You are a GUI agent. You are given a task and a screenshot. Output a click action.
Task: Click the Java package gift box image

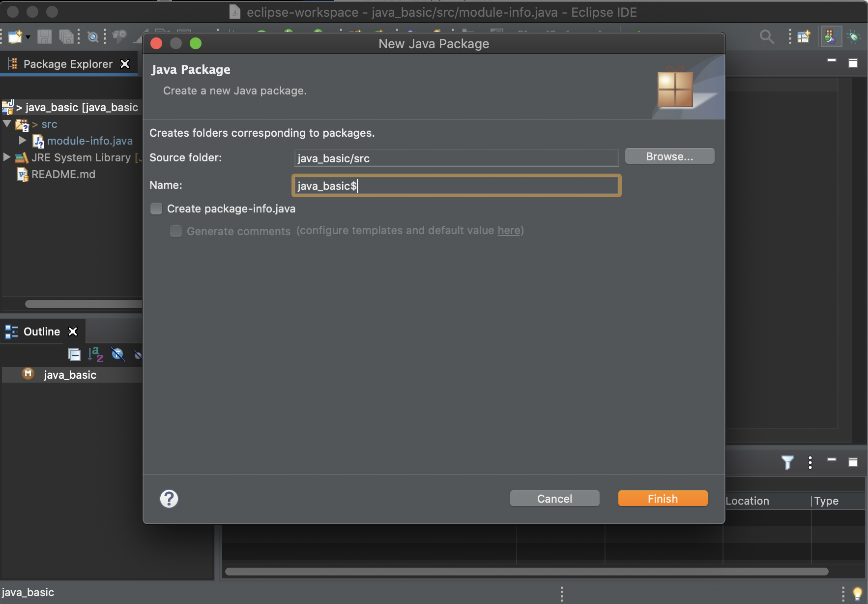pos(675,88)
